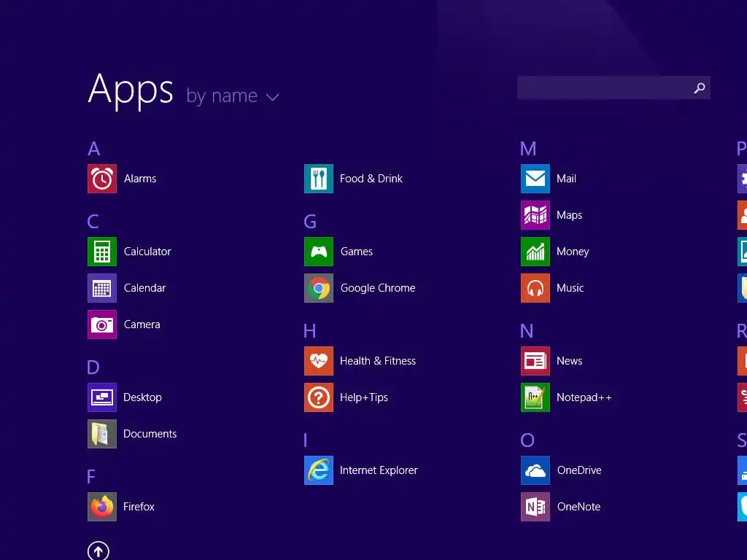Open the Food & Drink icon
The width and height of the screenshot is (747, 560).
click(319, 179)
